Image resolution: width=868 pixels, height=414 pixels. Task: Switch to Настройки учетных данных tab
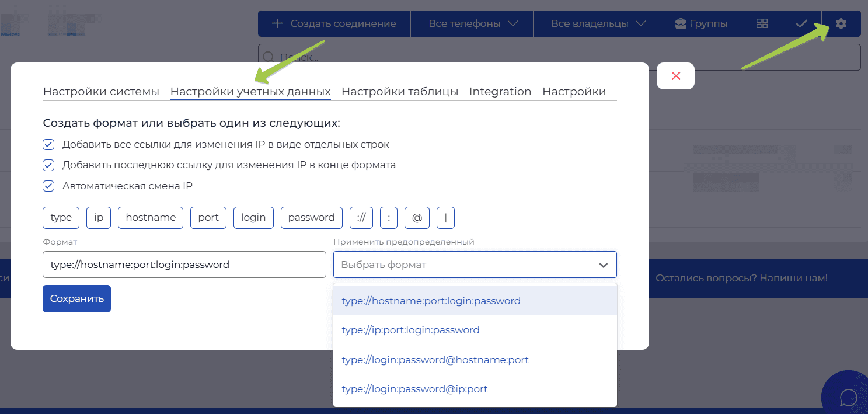[250, 92]
